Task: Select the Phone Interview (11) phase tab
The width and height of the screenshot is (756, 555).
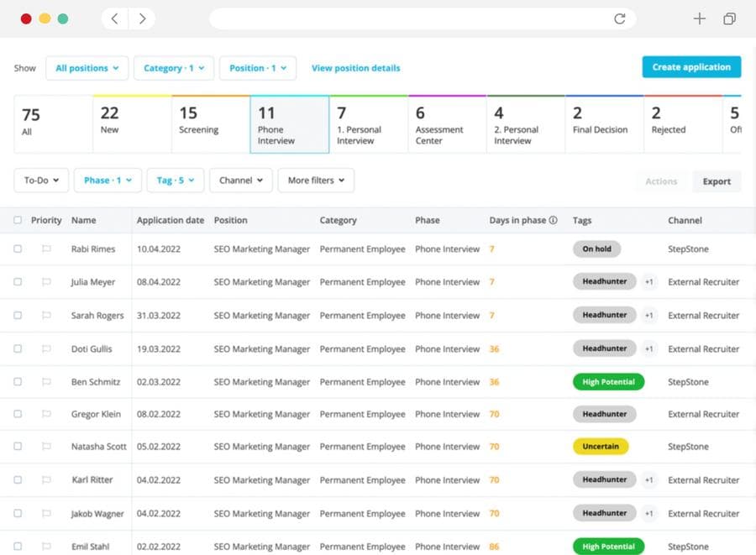Action: point(289,124)
